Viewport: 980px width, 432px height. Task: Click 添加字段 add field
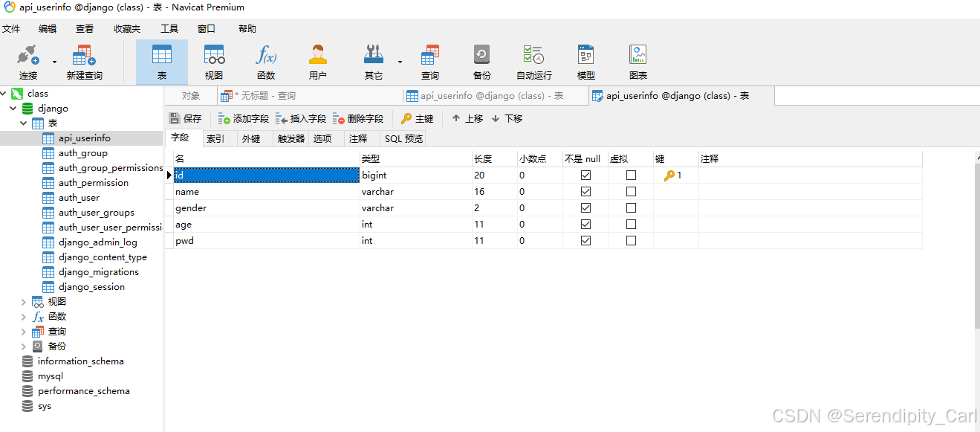(244, 118)
